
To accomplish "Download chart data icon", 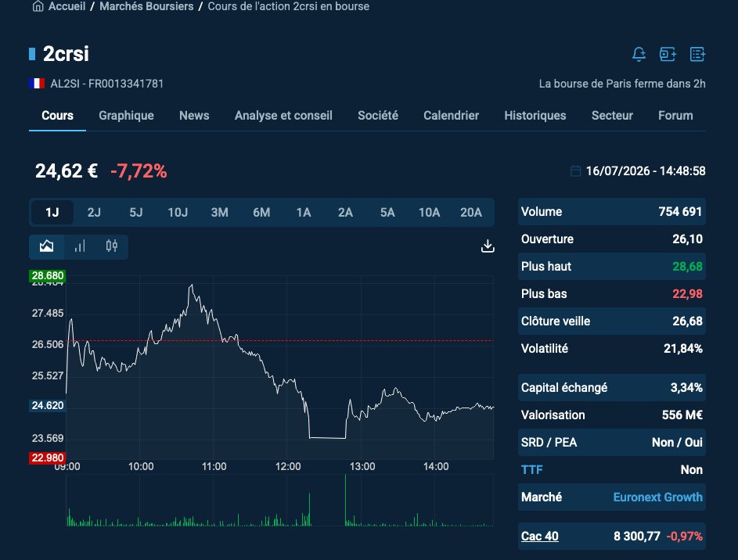I will click(488, 246).
